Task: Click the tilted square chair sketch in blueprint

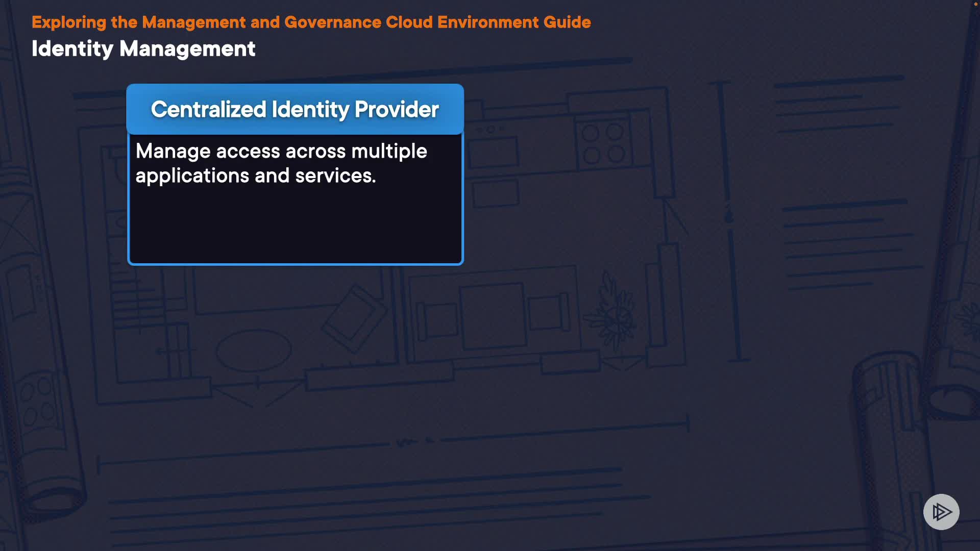Action: click(355, 319)
